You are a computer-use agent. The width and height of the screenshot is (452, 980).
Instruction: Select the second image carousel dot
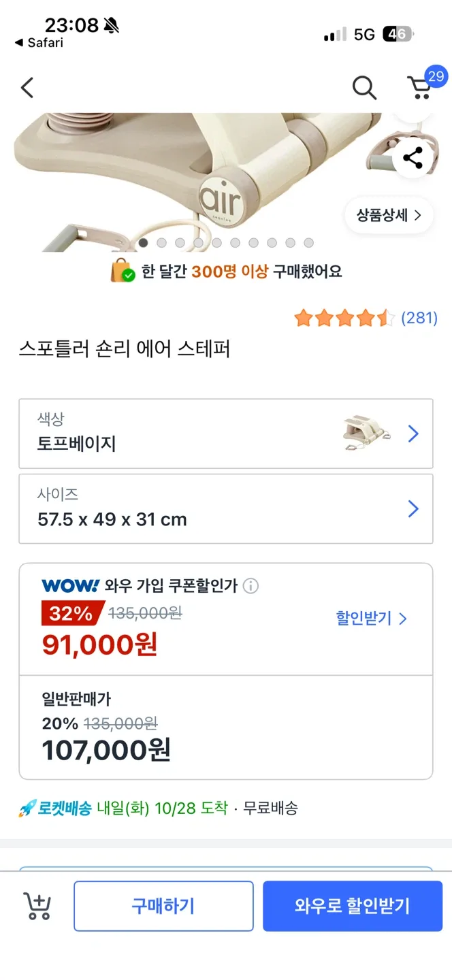pos(161,243)
